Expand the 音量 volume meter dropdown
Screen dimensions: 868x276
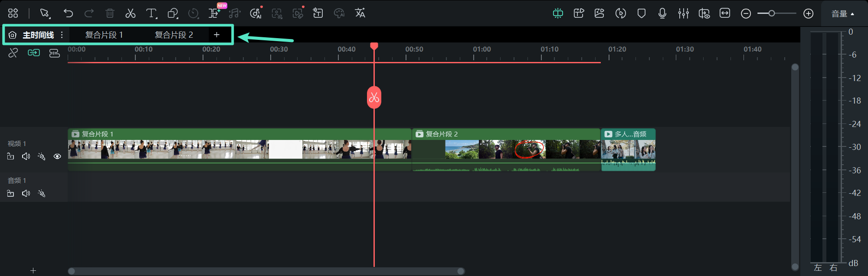(x=842, y=14)
